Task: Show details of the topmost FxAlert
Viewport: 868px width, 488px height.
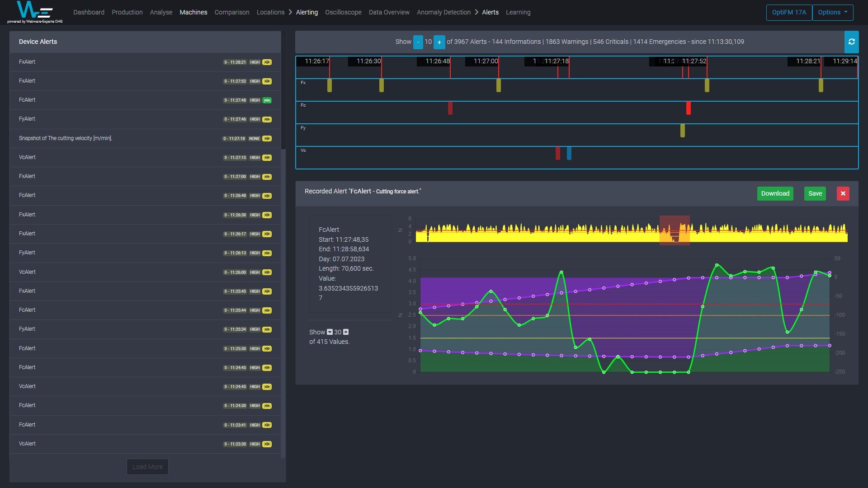Action: pos(267,62)
